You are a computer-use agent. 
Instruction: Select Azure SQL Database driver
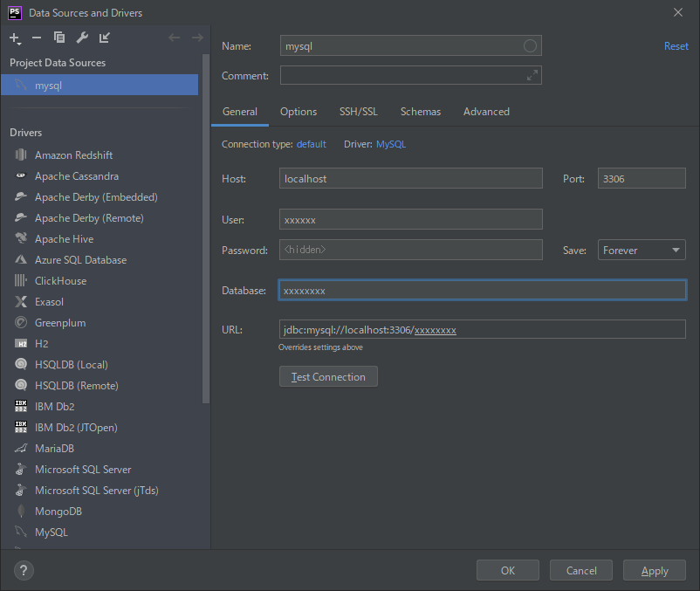100,260
